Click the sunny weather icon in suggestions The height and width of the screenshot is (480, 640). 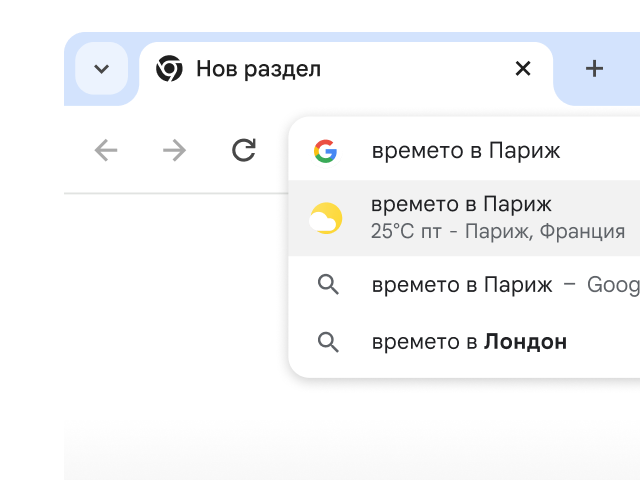click(x=326, y=218)
